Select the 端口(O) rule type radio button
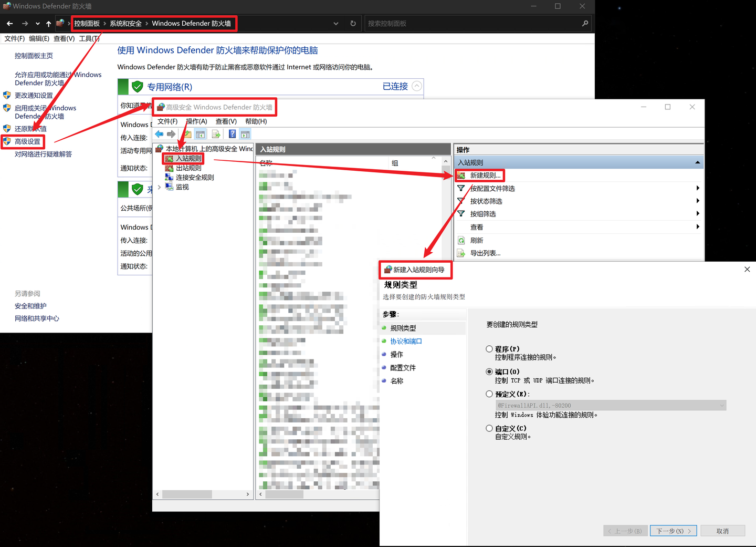Image resolution: width=756 pixels, height=547 pixels. coord(489,371)
